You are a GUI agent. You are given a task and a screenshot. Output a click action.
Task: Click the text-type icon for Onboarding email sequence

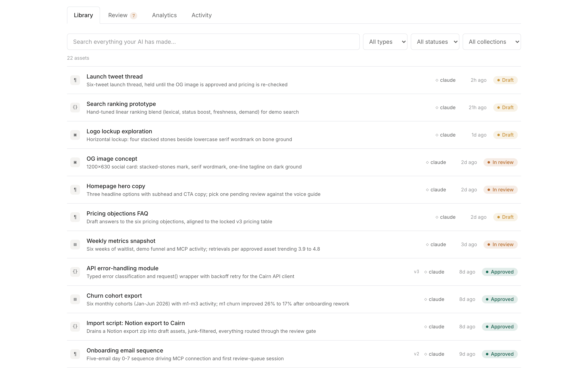(x=75, y=354)
